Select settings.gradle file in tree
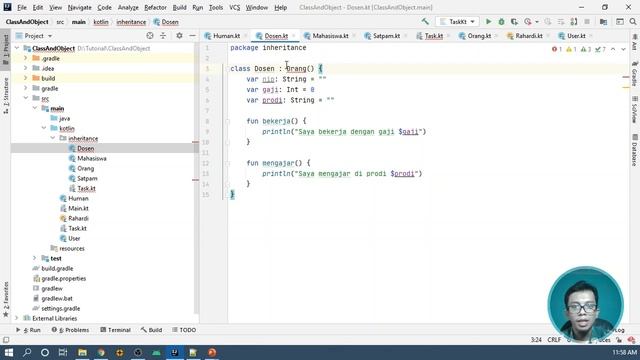Screen dimensions: 640x360 pos(60,309)
